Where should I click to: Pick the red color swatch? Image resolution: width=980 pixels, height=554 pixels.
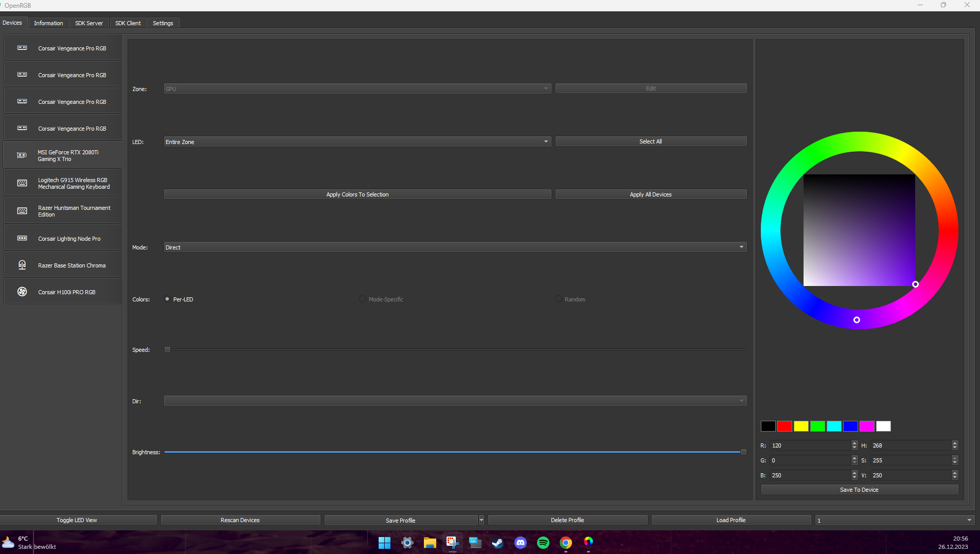(x=785, y=426)
